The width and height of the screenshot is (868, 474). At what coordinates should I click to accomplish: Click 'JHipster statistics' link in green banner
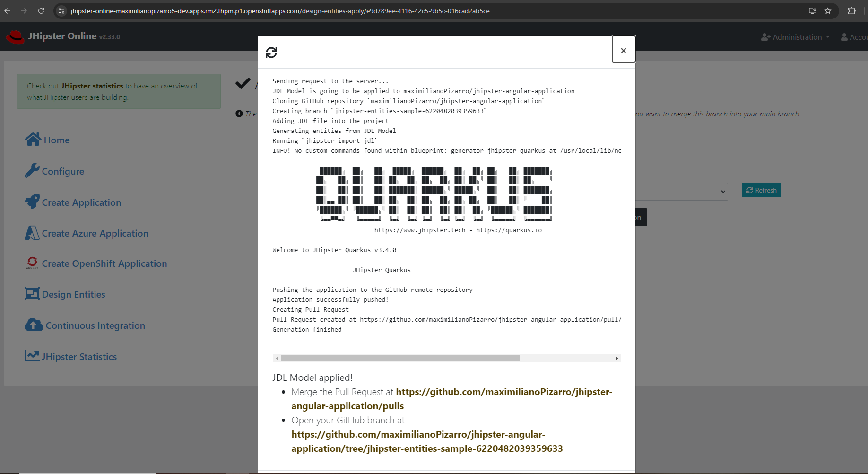click(92, 86)
